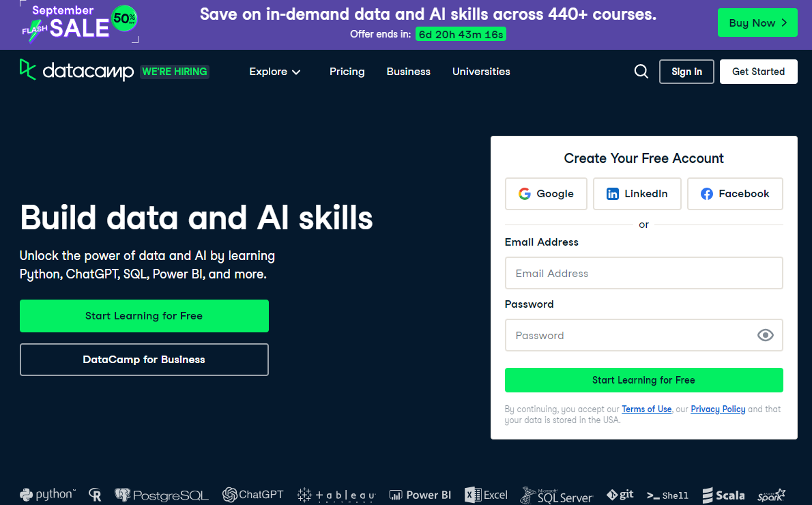Viewport: 812px width, 505px height.
Task: Click the Sign In button
Action: coord(686,71)
